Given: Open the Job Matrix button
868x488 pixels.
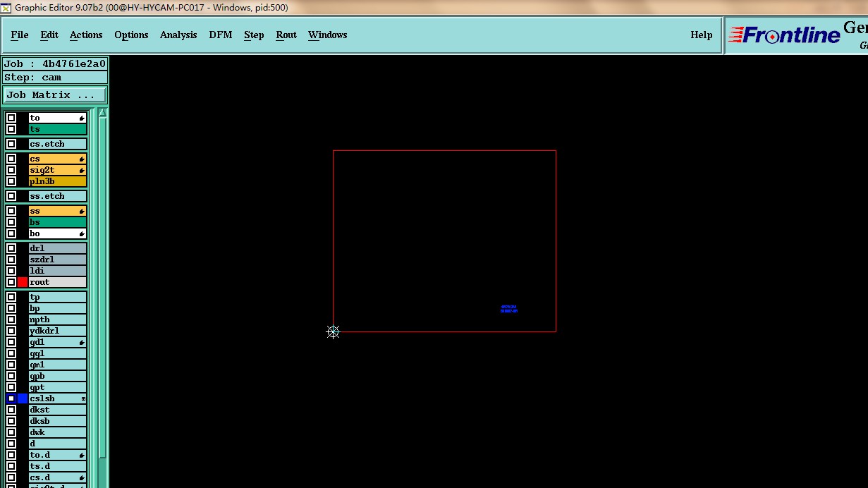Looking at the screenshot, I should click(x=55, y=94).
